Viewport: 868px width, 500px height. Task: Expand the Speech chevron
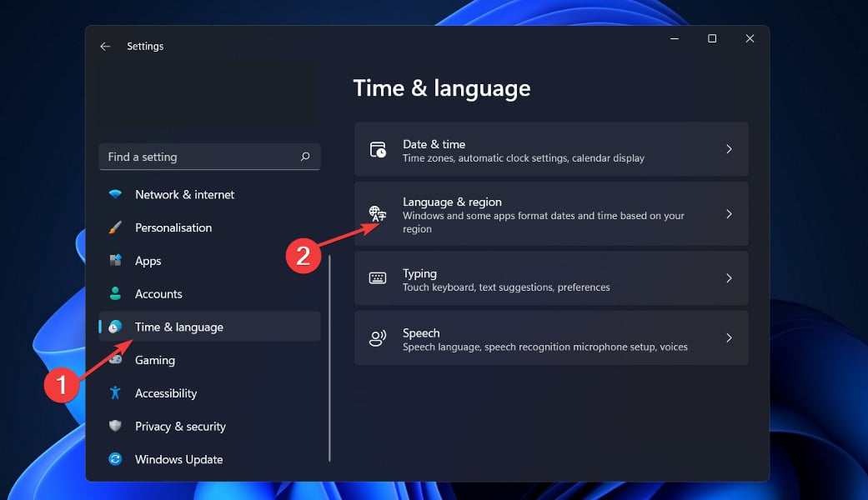729,338
